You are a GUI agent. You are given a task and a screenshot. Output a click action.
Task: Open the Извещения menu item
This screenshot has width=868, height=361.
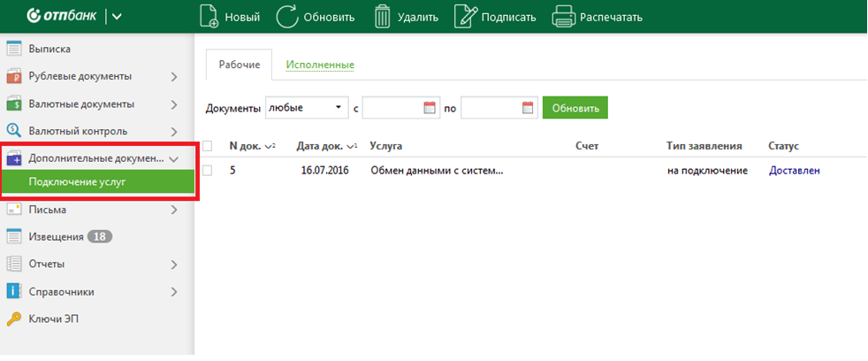(x=56, y=237)
